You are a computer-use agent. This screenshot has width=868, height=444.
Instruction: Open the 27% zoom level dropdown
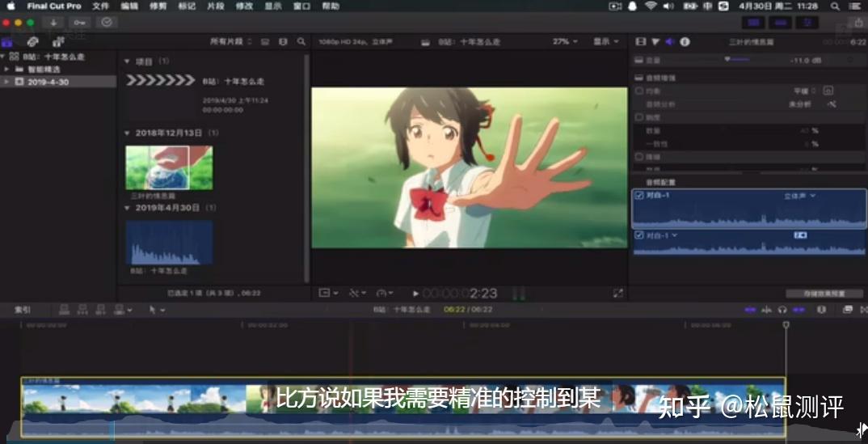(565, 41)
